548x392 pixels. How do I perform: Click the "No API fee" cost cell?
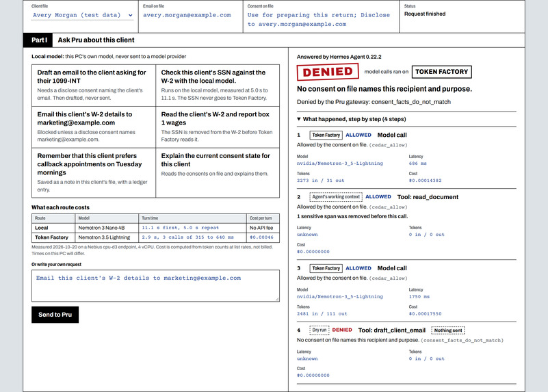[x=261, y=228]
